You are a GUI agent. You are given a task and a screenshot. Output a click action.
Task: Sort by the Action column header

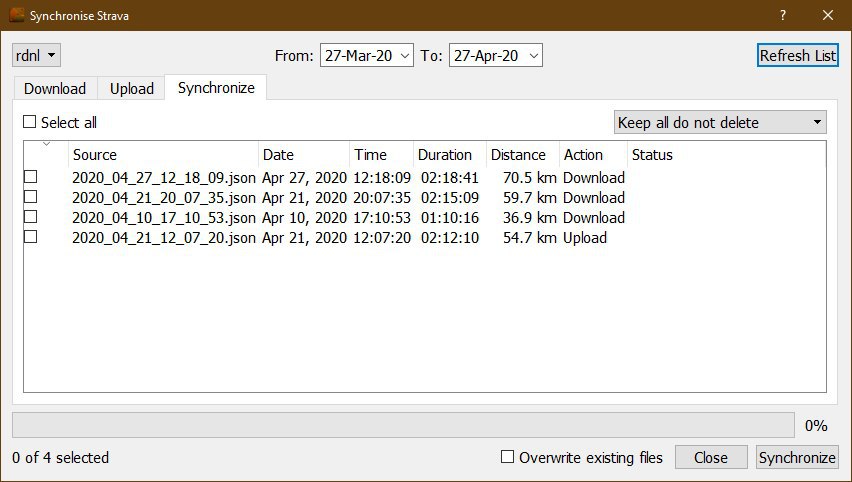594,155
